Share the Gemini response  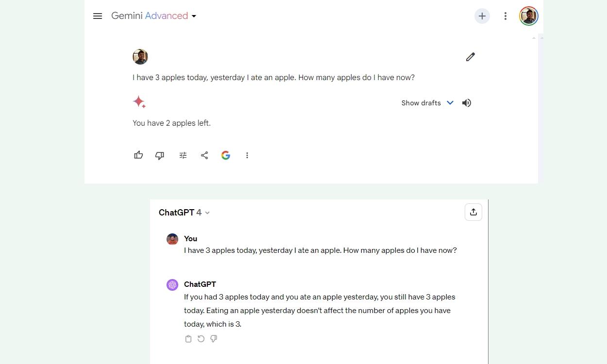pyautogui.click(x=204, y=155)
